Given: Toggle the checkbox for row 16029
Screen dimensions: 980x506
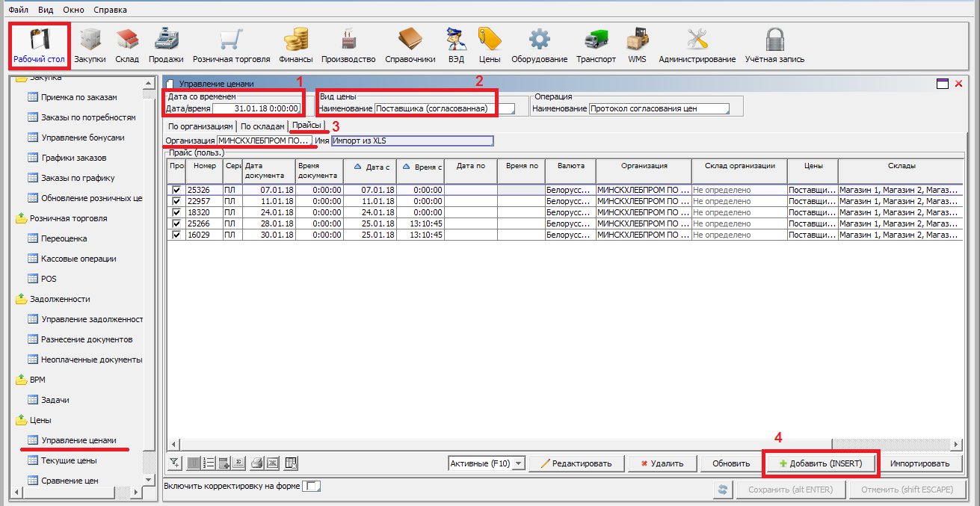Looking at the screenshot, I should 176,235.
